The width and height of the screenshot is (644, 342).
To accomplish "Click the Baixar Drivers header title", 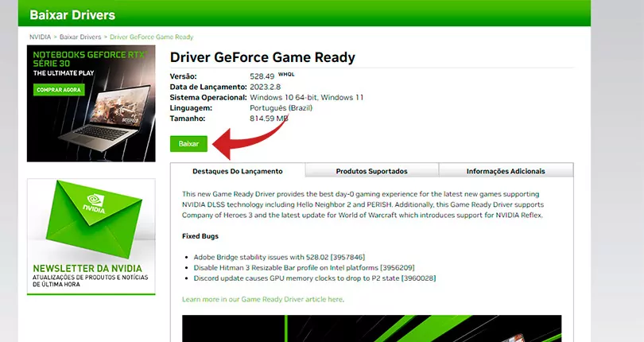I will pyautogui.click(x=72, y=15).
